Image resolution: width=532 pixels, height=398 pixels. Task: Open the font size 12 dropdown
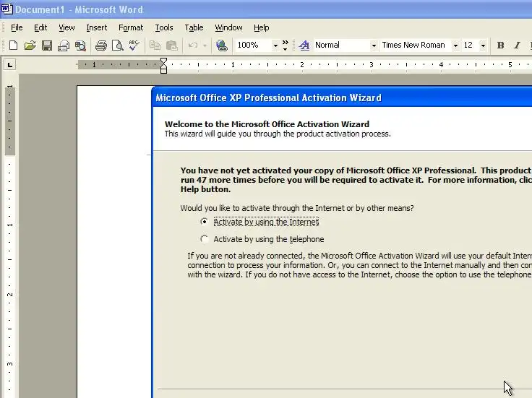483,45
